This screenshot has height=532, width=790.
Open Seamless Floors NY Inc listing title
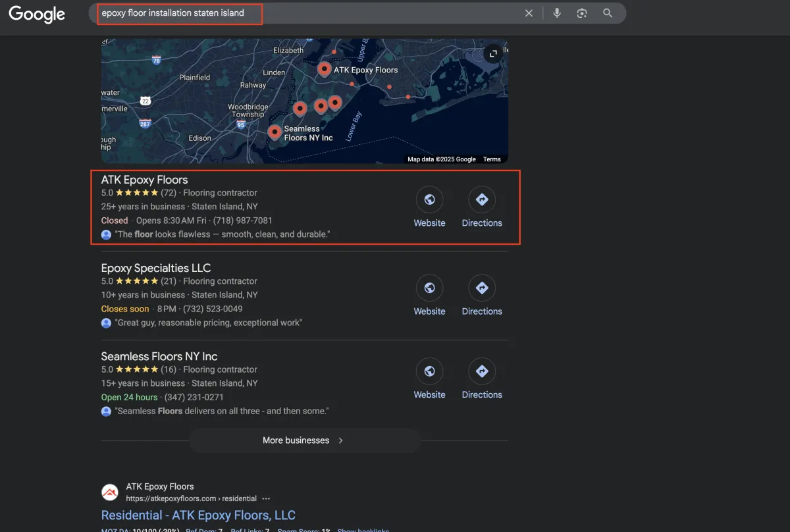[x=159, y=356]
